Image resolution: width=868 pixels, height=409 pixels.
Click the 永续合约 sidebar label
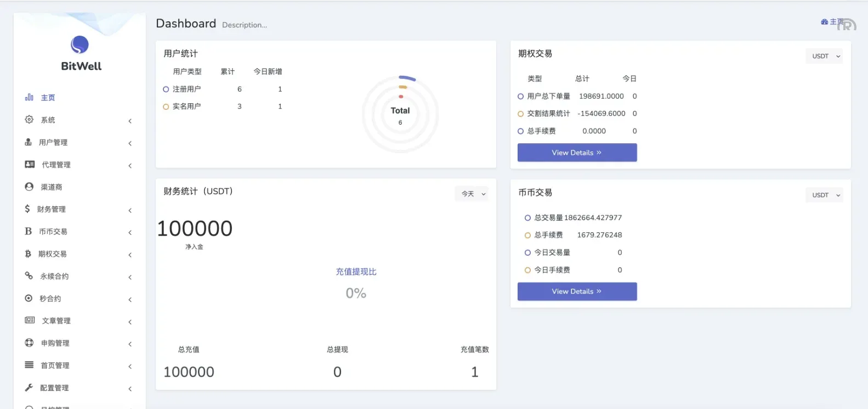(x=54, y=276)
